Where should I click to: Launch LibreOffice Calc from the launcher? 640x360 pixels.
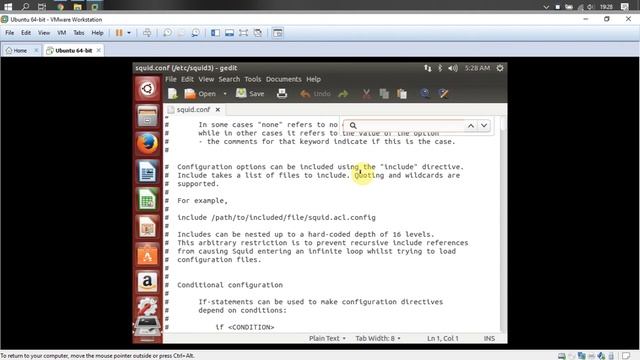[x=147, y=199]
